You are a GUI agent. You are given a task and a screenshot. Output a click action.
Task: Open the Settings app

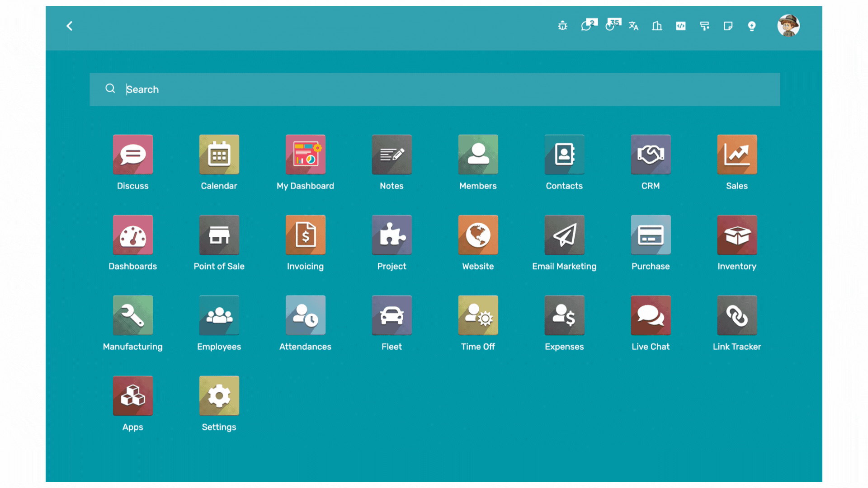click(x=219, y=396)
